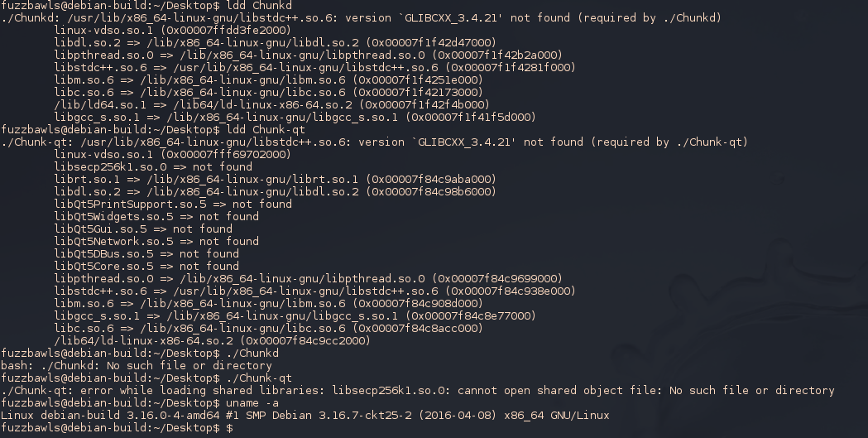Click the 'ldd Chunkd' command text
The image size is (868, 438).
point(259,6)
